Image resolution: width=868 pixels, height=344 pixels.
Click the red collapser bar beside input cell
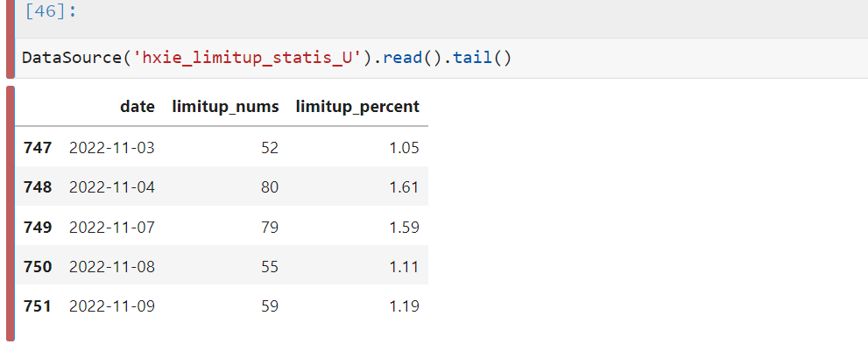tap(10, 39)
